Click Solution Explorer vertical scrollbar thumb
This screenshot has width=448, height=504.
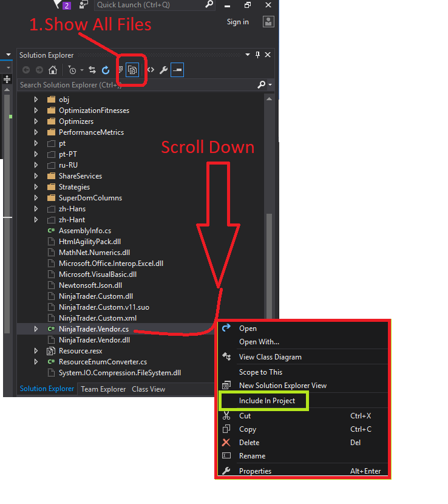(x=270, y=267)
